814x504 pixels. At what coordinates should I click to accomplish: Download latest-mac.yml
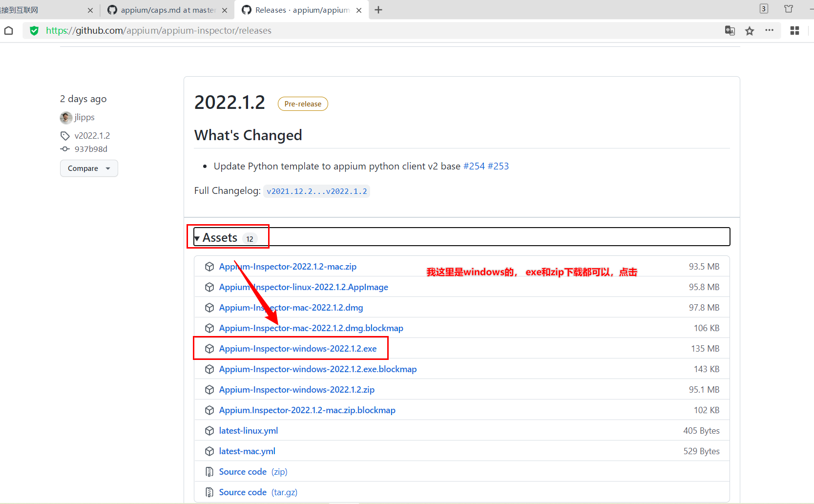(247, 451)
